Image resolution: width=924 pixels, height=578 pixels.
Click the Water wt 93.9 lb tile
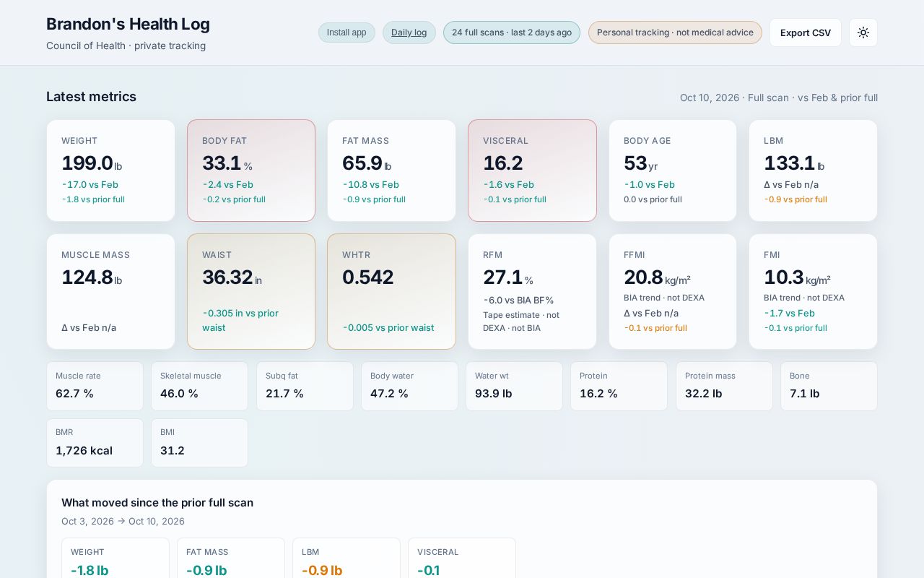514,386
